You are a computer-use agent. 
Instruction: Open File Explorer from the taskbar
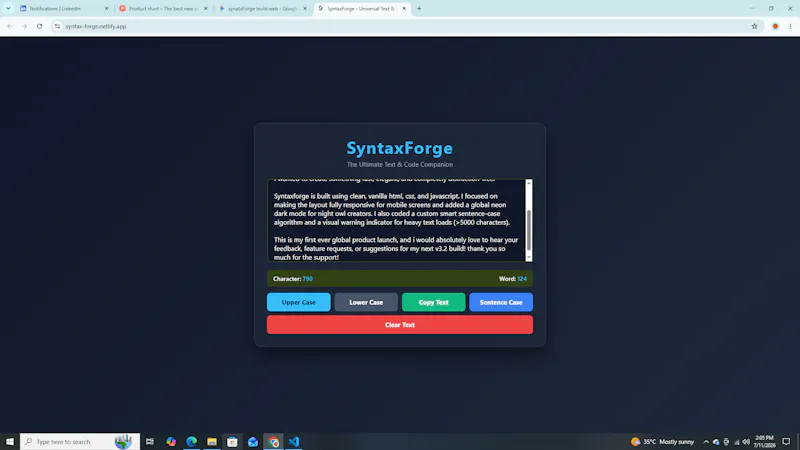[x=212, y=441]
